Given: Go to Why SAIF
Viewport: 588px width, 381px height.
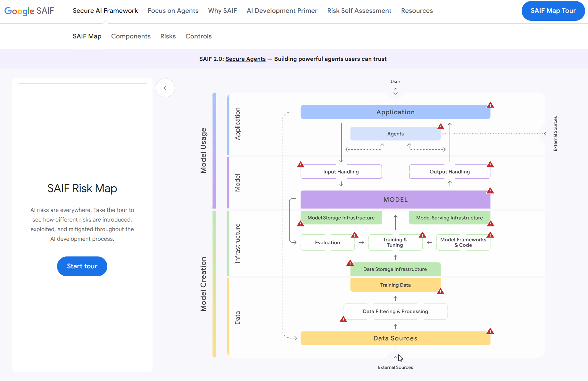Looking at the screenshot, I should click(223, 11).
